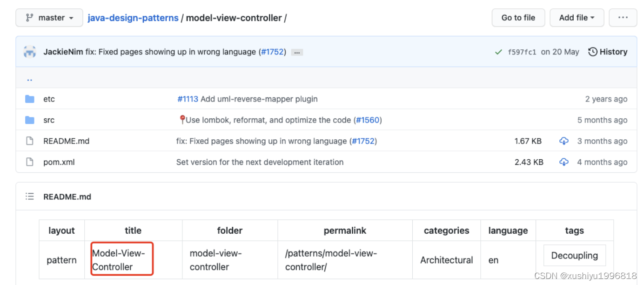Click the pom.xml download cloud icon
The width and height of the screenshot is (644, 285).
563,162
